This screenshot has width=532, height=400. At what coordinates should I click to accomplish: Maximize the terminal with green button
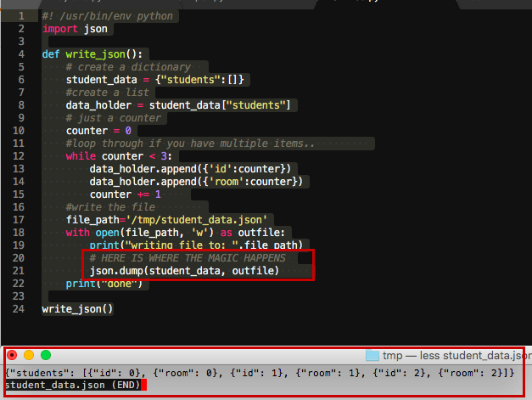click(46, 355)
